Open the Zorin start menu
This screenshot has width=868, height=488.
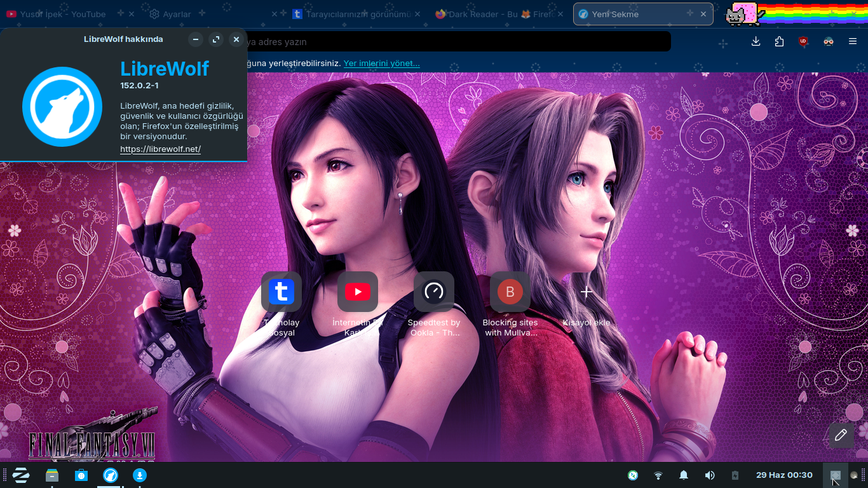[x=21, y=475]
